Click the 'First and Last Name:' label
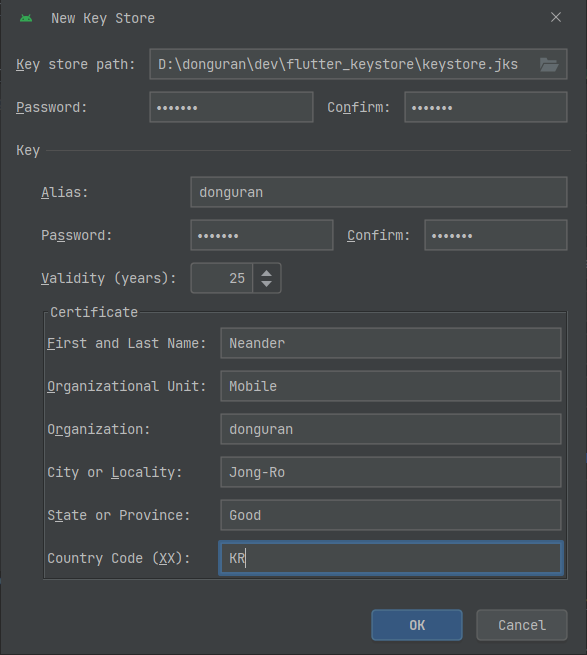 pos(127,343)
